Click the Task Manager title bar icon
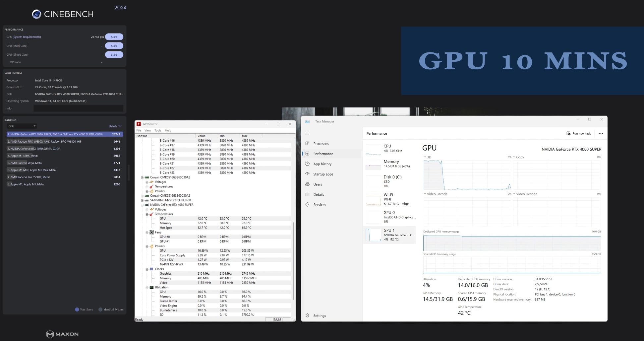This screenshot has height=341, width=644. [307, 121]
